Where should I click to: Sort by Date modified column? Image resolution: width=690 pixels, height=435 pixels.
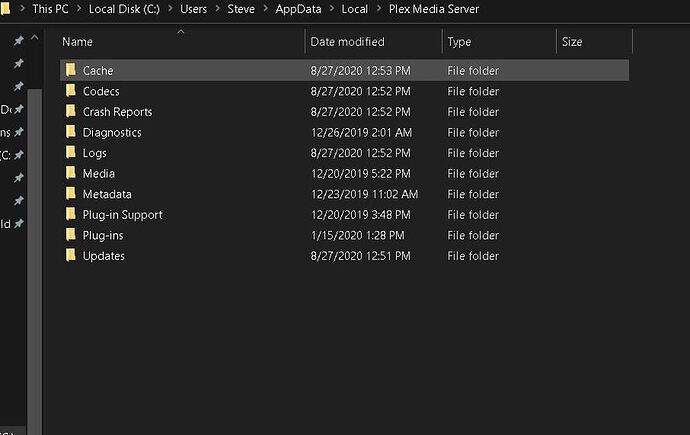pyautogui.click(x=347, y=42)
